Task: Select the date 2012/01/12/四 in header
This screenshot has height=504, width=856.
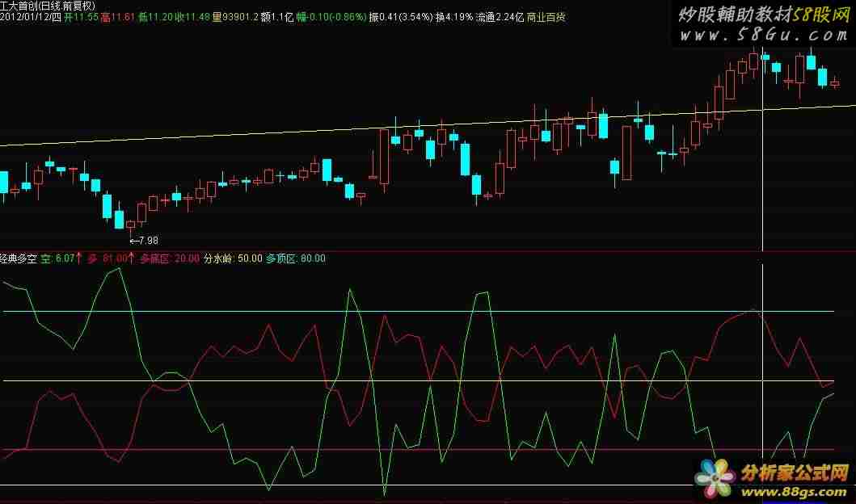Action: click(x=31, y=17)
